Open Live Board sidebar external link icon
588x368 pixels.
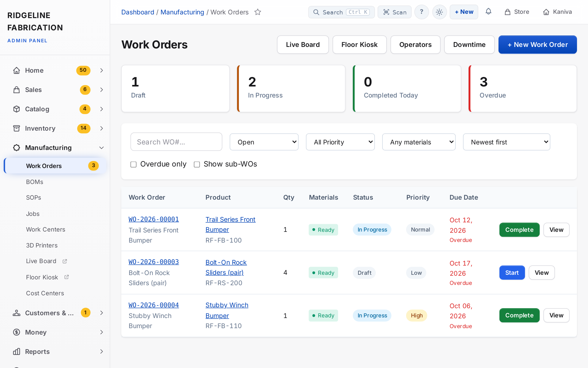click(x=65, y=261)
